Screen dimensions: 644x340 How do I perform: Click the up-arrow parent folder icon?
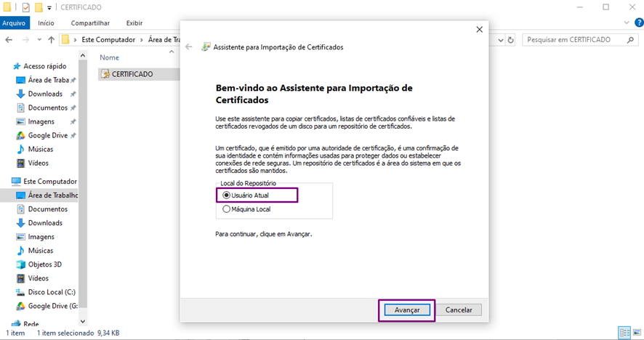click(52, 40)
